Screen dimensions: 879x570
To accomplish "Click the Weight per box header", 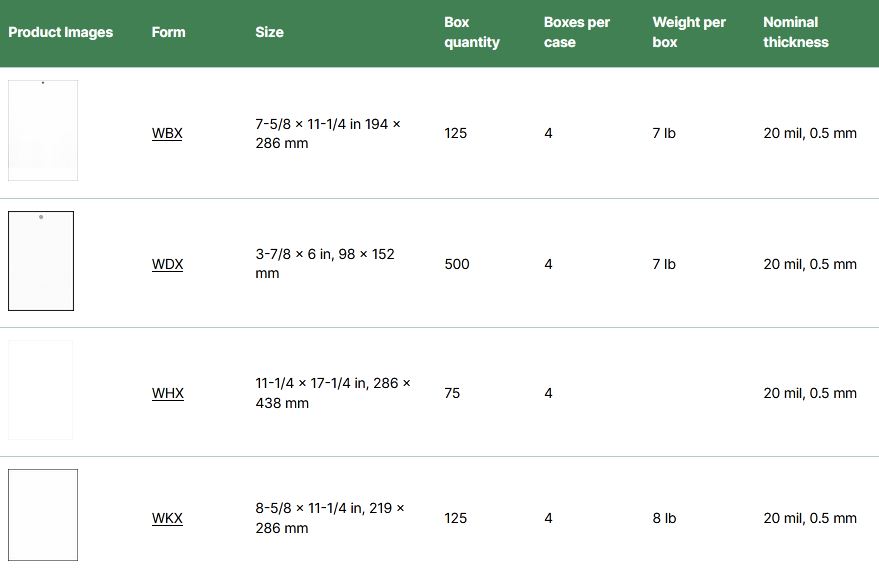I will click(x=689, y=32).
